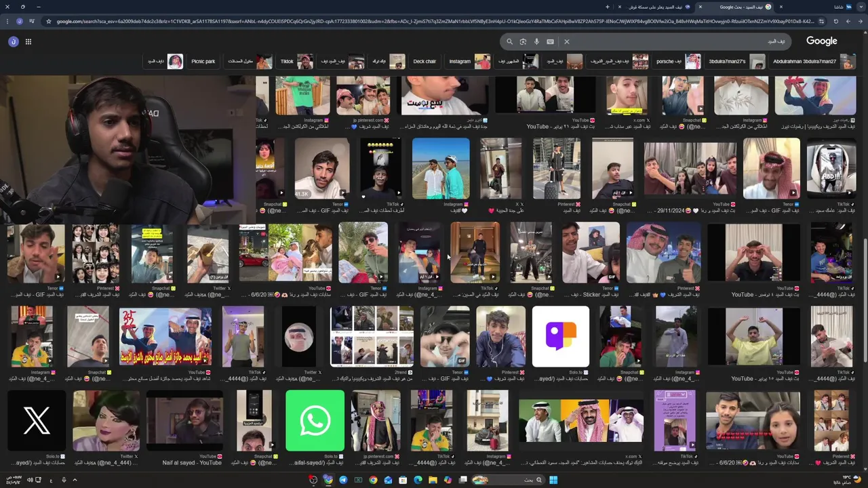868x488 pixels.
Task: Open Chrome profile button in toolbar
Action: pos(20,21)
